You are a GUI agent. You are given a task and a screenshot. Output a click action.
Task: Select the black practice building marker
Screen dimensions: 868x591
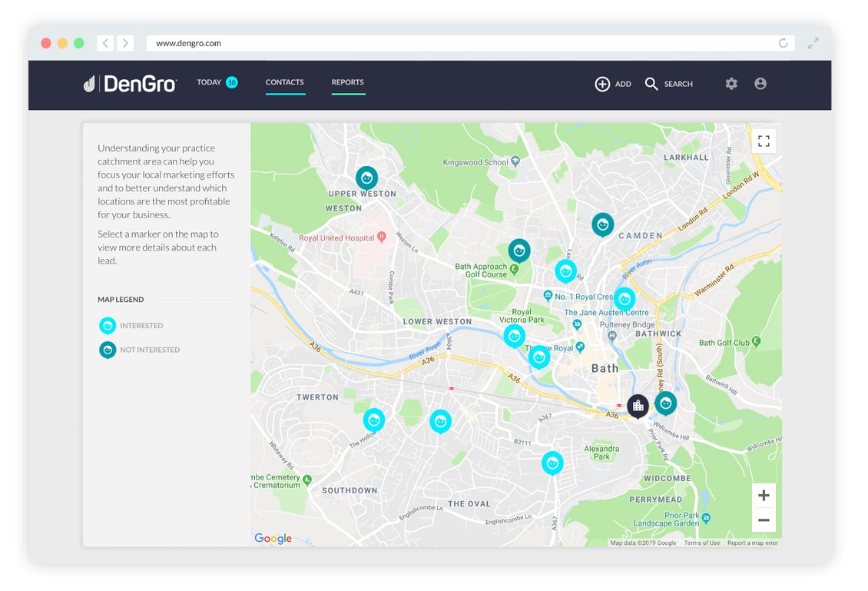tap(638, 405)
